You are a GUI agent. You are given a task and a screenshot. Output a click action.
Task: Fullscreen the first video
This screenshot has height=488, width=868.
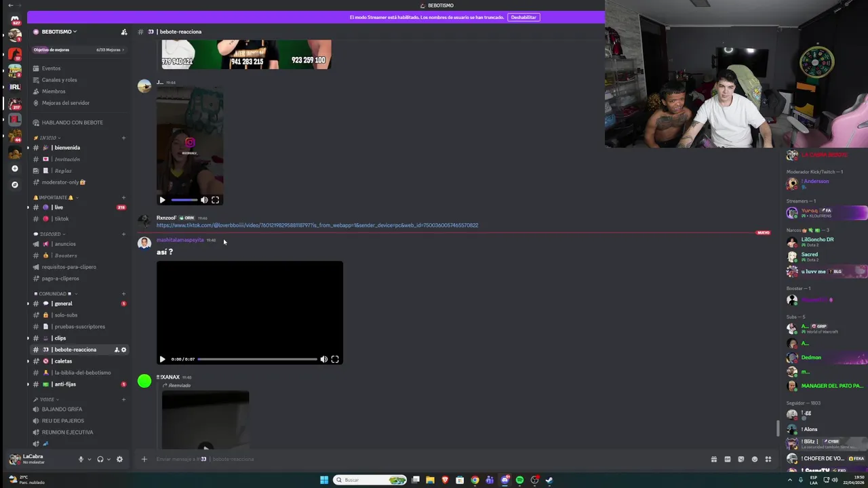215,200
